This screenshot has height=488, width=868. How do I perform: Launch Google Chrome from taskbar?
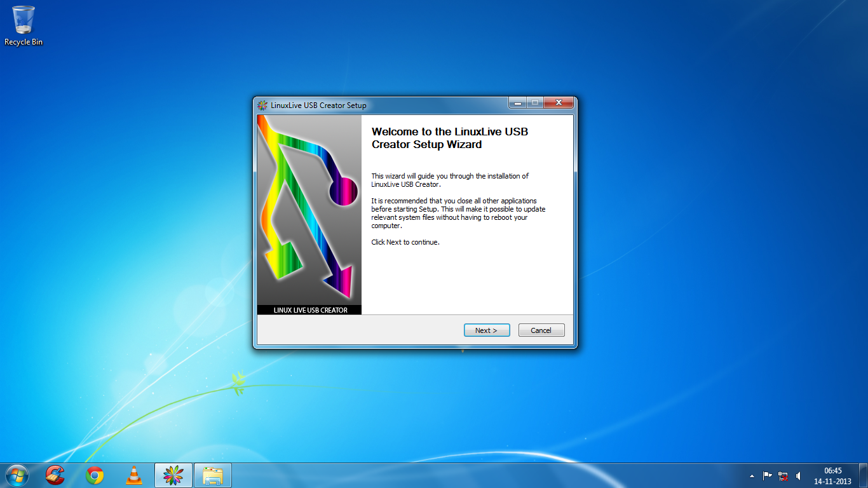[95, 475]
